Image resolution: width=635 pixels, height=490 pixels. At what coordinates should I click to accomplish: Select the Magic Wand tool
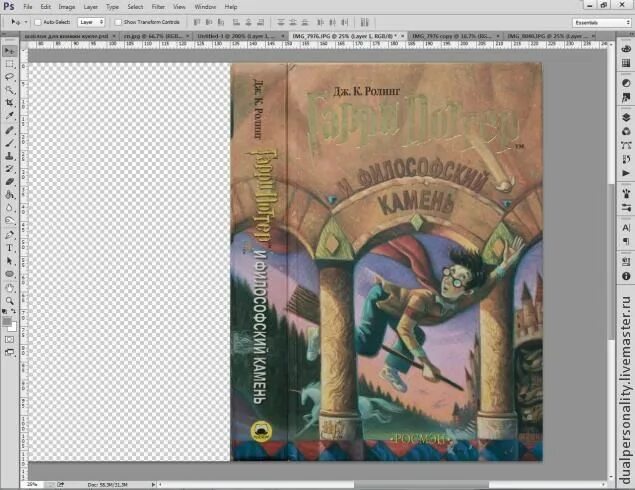(9, 90)
